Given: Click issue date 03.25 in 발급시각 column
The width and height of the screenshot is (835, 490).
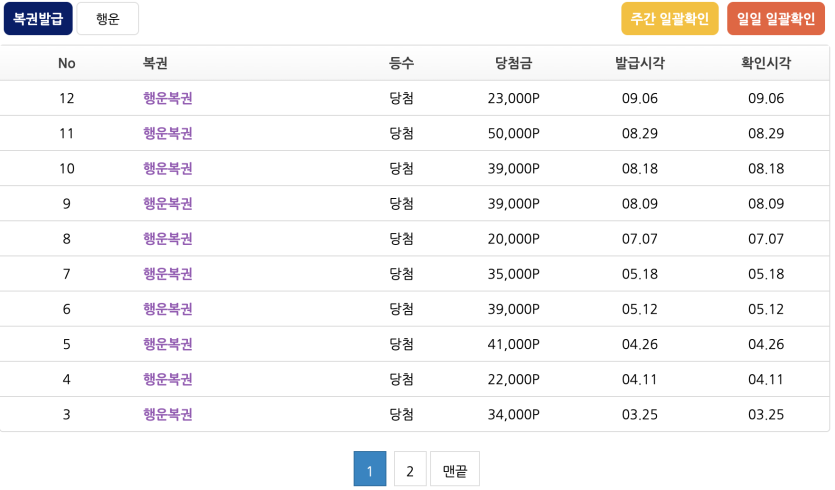Looking at the screenshot, I should click(640, 414).
